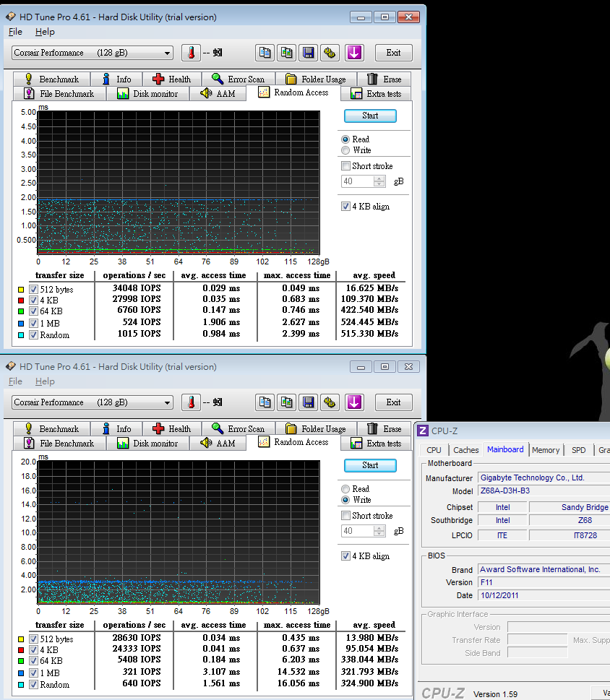Screen dimensions: 610x700
Task: Click CPU-Z window title icon
Action: [x=422, y=431]
